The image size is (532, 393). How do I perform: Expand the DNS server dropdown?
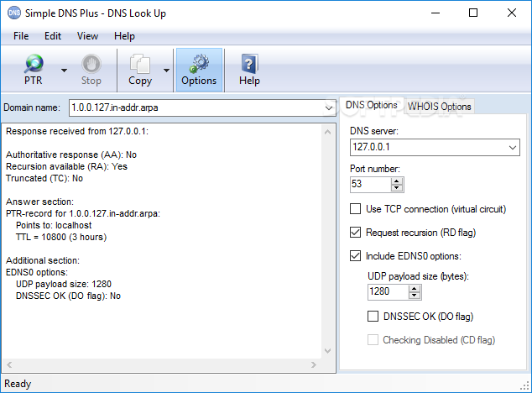pyautogui.click(x=513, y=148)
